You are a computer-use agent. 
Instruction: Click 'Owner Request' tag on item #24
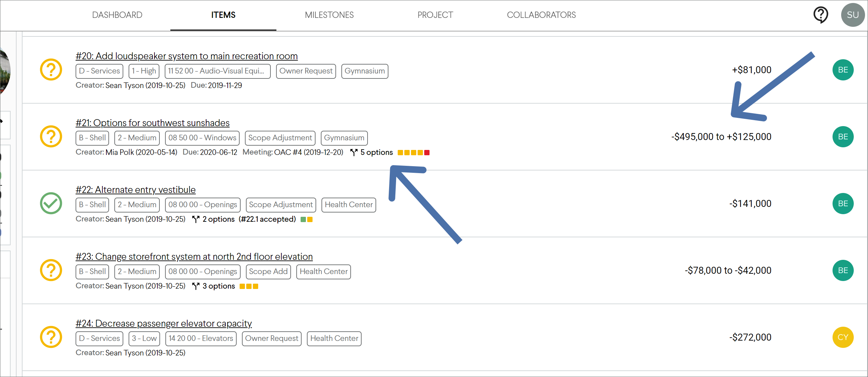point(271,338)
